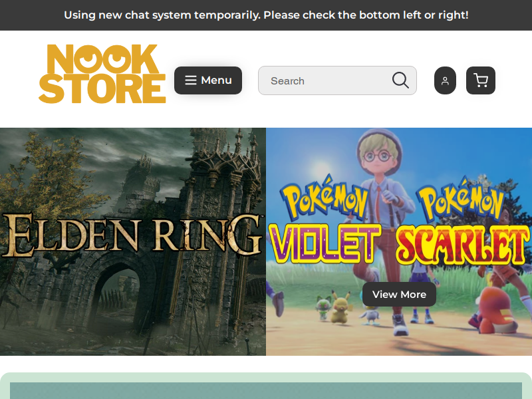The height and width of the screenshot is (399, 532).
Task: Open the user account icon
Action: click(x=445, y=80)
